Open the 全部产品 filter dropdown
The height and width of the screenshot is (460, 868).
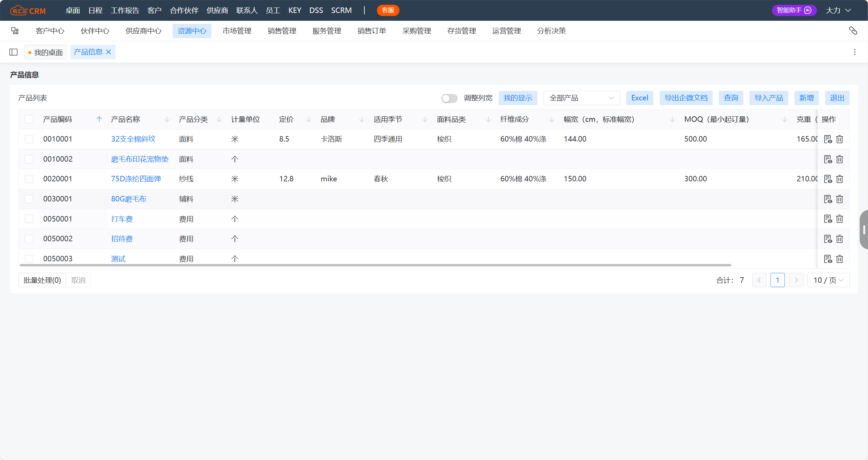[x=581, y=98]
